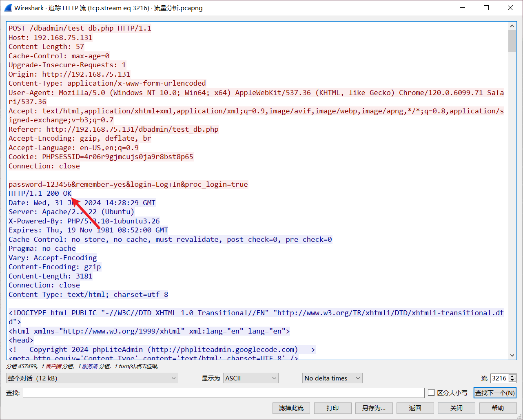Viewport: 523px width, 420px height.
Task: Click the 'Content-Length: 3181' line
Action: point(51,276)
